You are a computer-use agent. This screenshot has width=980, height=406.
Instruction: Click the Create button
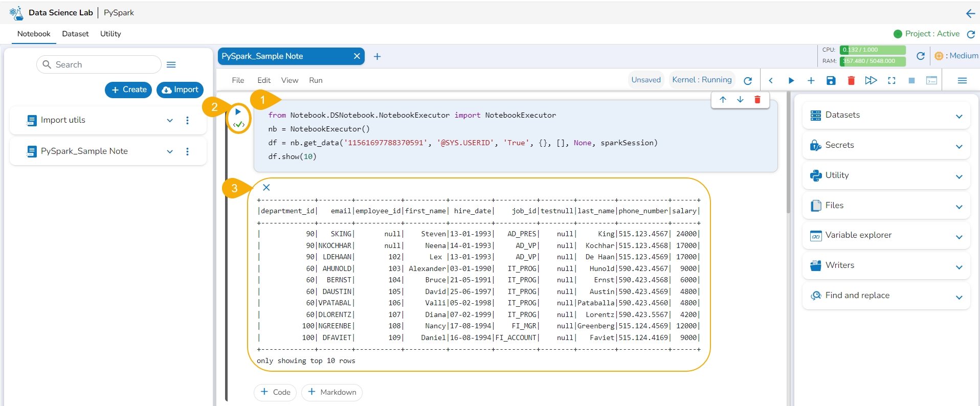[128, 89]
